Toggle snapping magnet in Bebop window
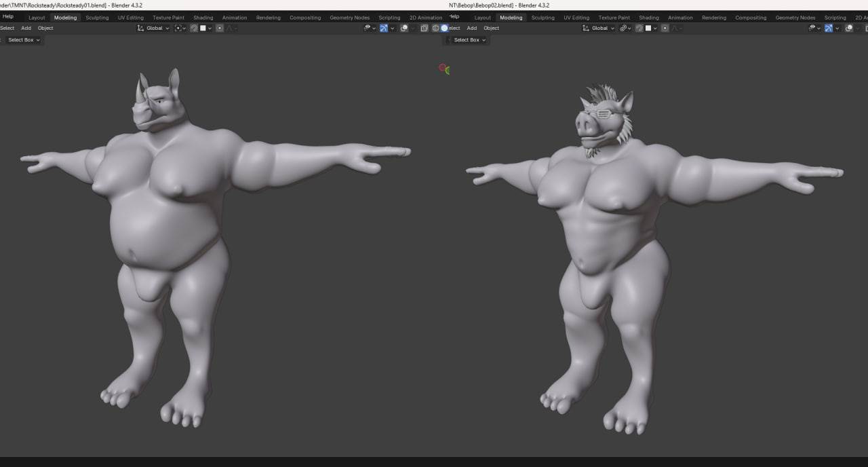The image size is (868, 467). tap(639, 28)
